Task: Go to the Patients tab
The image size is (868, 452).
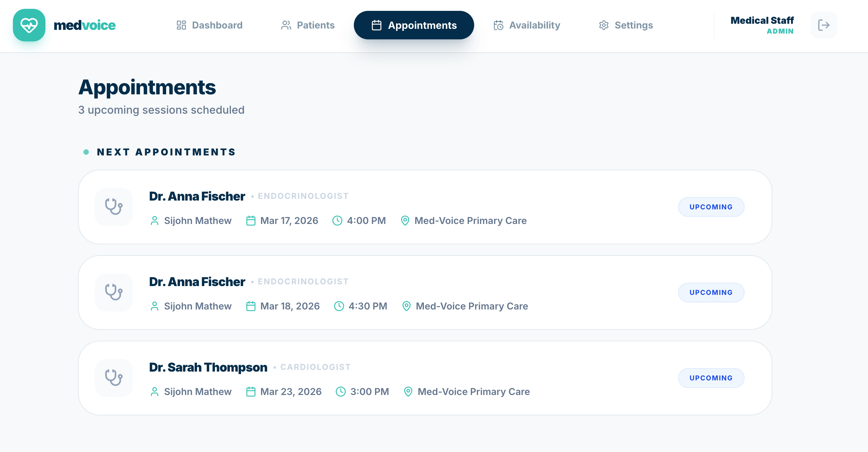Action: (308, 25)
